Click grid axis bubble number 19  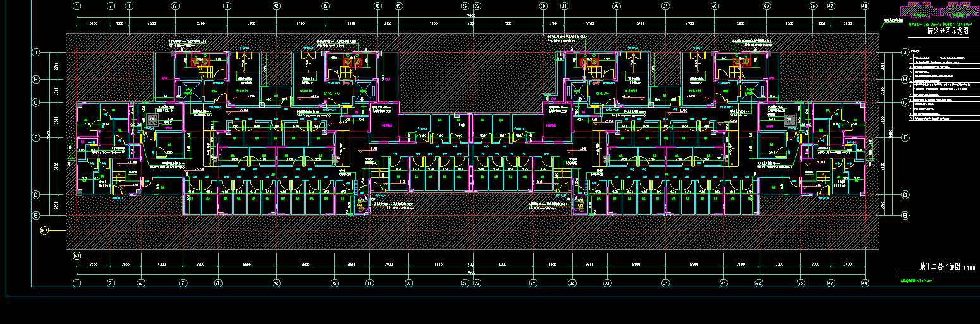tap(398, 6)
